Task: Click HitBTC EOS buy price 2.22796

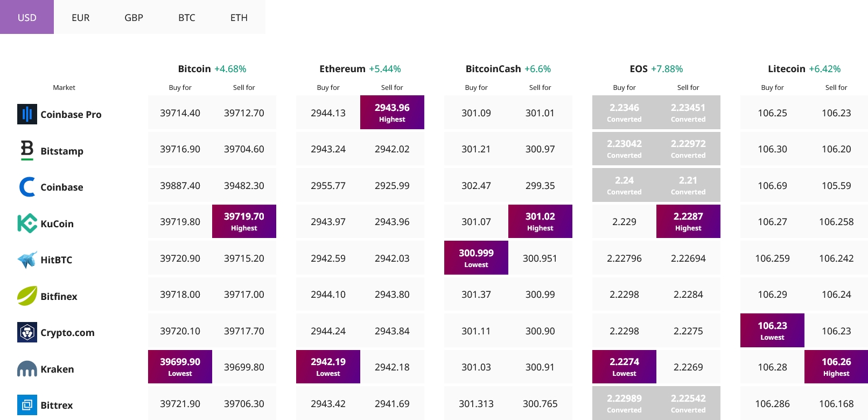Action: click(x=624, y=258)
